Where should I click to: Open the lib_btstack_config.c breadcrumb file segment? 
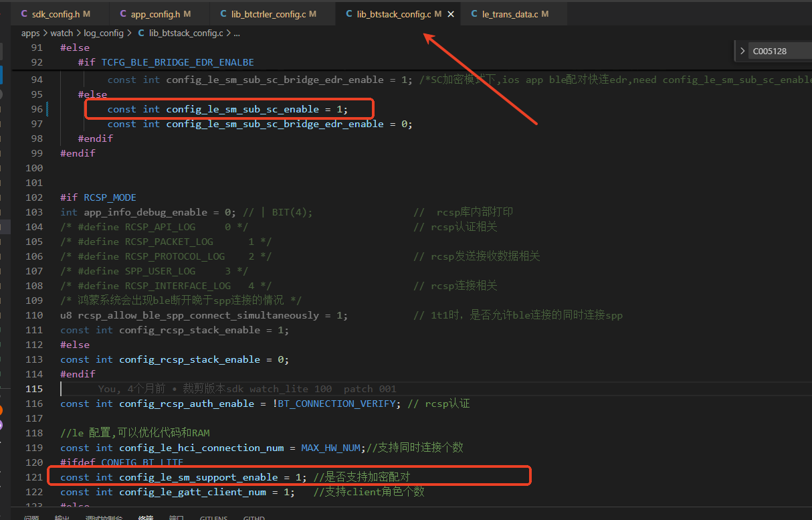(x=180, y=33)
